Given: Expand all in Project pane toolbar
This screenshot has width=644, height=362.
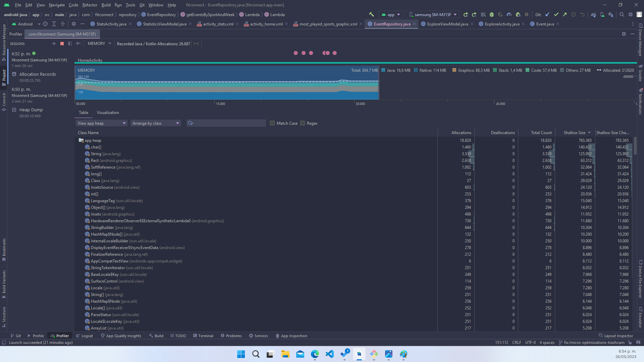Looking at the screenshot, I should [x=54, y=24].
